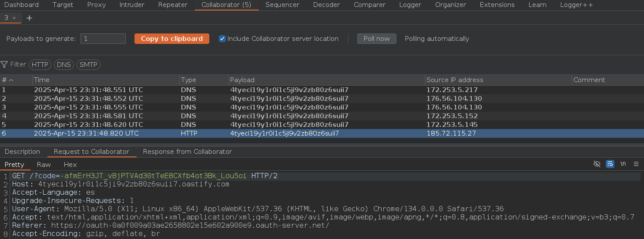Sort by the Source IP address column

[455, 80]
